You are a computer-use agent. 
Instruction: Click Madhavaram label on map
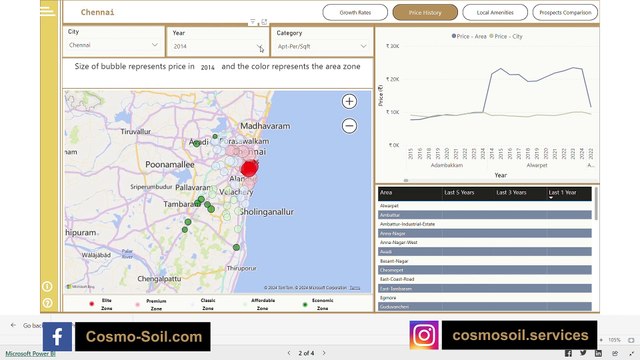point(265,126)
